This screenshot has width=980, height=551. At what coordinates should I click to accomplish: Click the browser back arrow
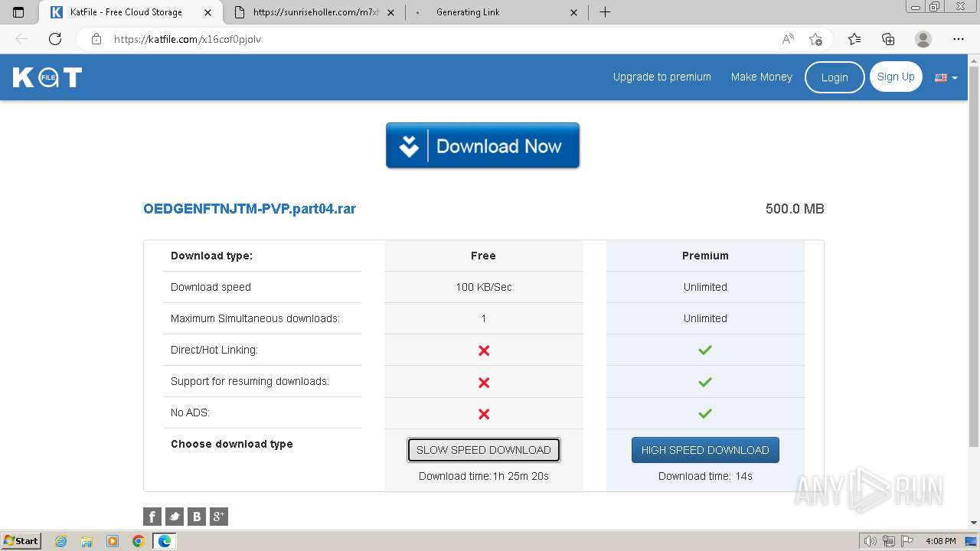pos(21,39)
